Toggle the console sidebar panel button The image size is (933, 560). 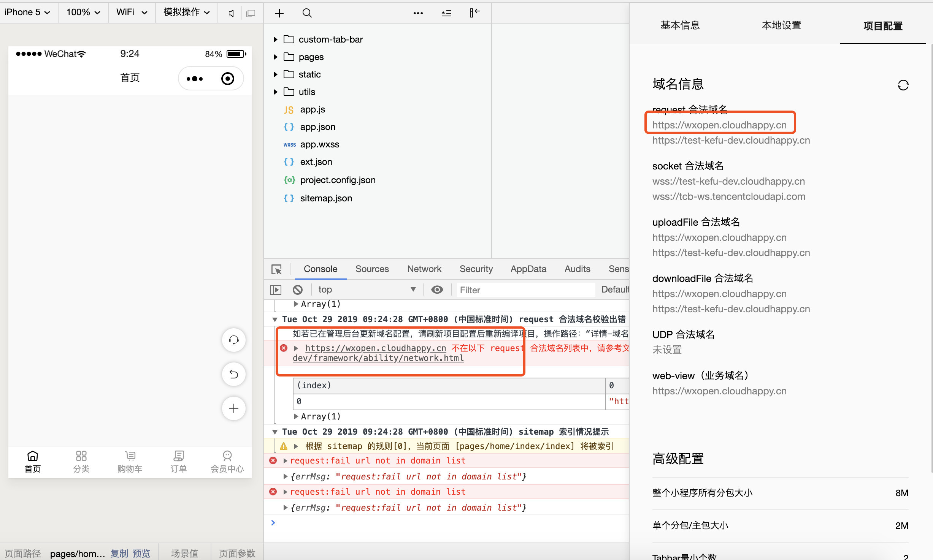point(276,290)
